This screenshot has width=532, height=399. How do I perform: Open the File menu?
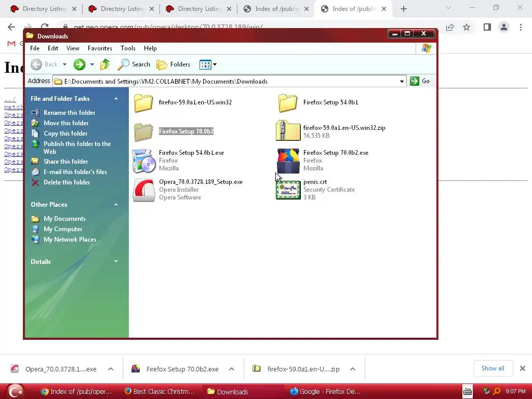[x=35, y=48]
